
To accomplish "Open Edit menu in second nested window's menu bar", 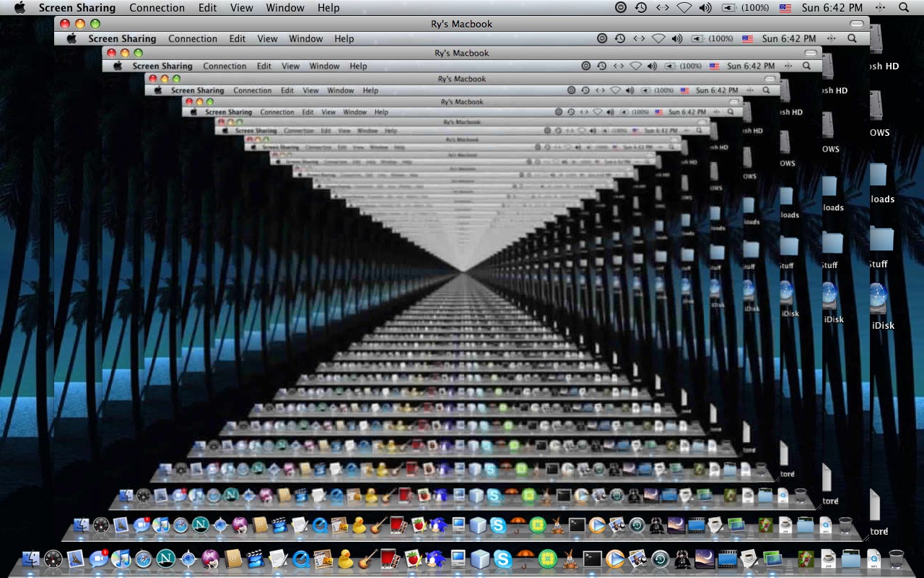I will pos(264,66).
